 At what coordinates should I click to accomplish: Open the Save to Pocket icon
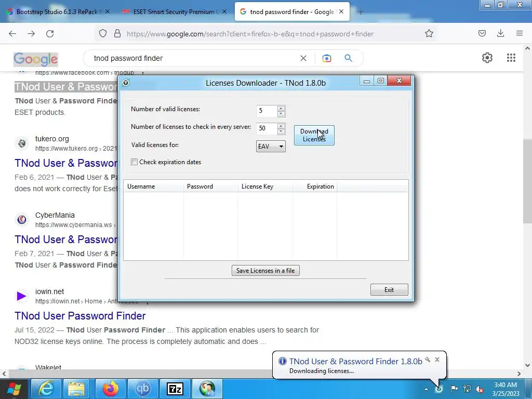482,33
